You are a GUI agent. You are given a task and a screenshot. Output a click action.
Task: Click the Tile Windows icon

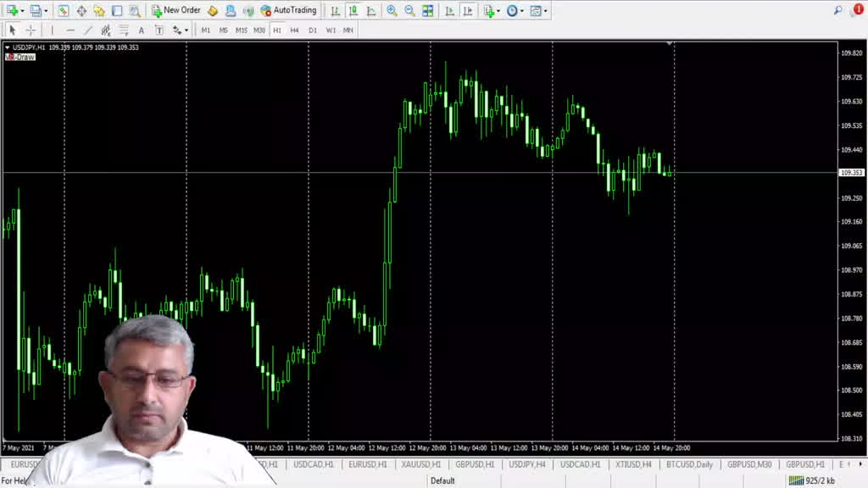tap(427, 11)
